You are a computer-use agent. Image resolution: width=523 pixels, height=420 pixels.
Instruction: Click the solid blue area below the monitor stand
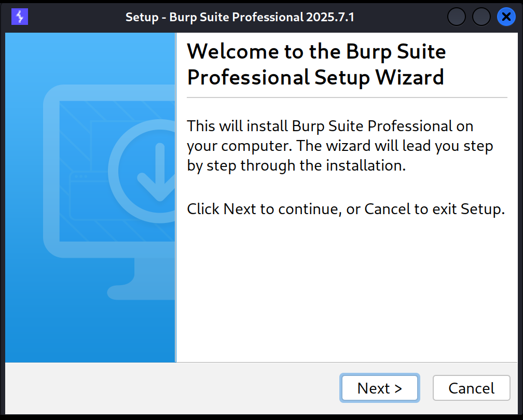(x=90, y=332)
